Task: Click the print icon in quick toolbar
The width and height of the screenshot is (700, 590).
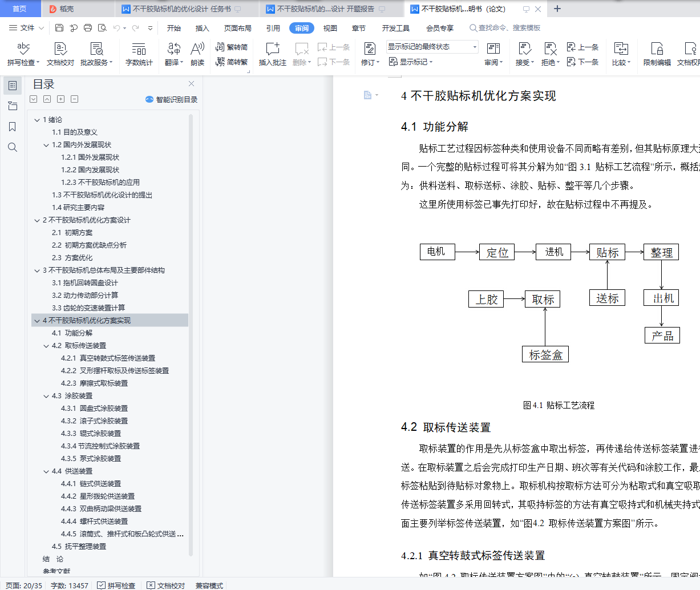Action: point(87,28)
